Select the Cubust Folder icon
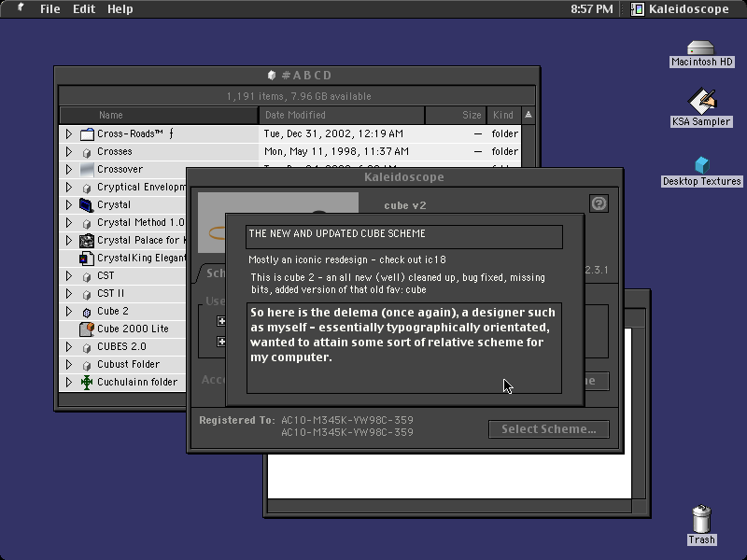Image resolution: width=747 pixels, height=560 pixels. point(87,365)
